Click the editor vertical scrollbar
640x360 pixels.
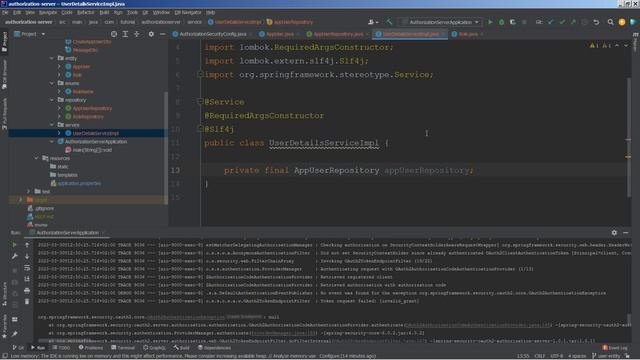629,137
